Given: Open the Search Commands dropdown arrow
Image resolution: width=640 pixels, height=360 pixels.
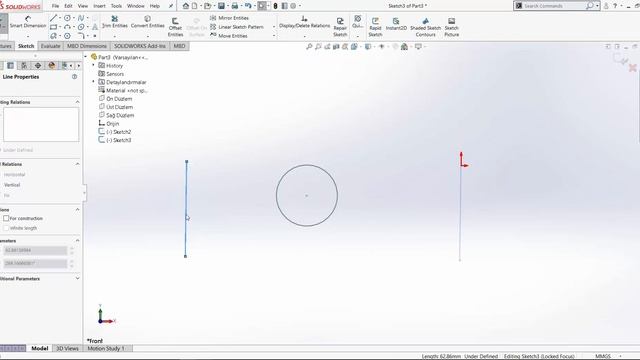Looking at the screenshot, I should pyautogui.click(x=597, y=6).
